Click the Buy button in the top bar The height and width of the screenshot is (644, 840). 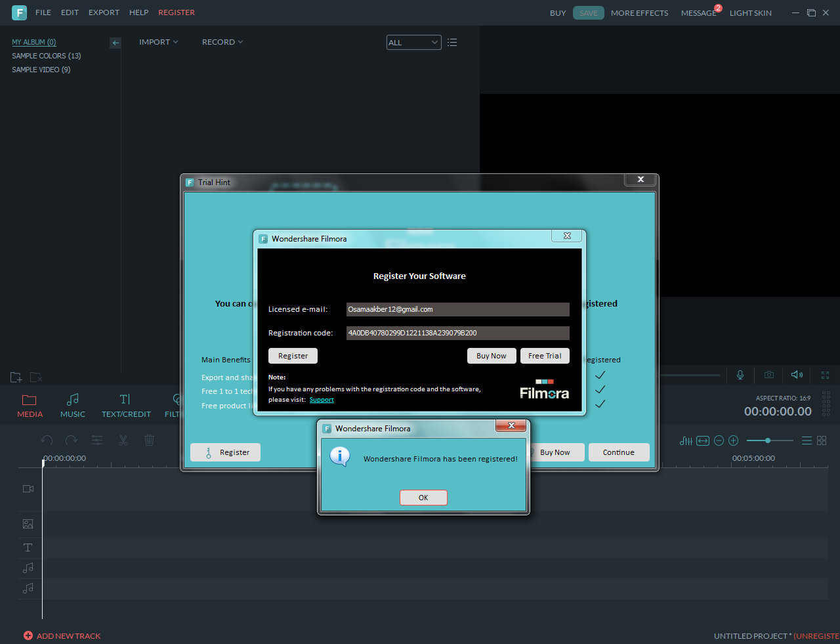coord(558,13)
